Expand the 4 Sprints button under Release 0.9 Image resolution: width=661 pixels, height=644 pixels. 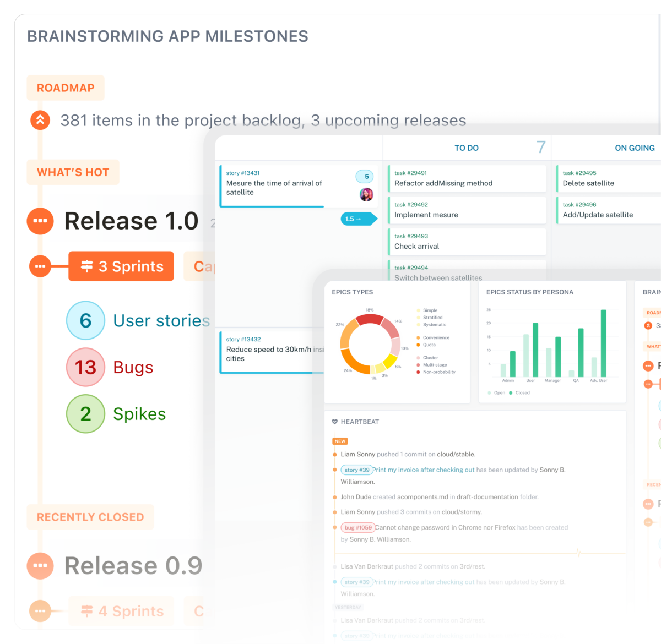tap(121, 611)
